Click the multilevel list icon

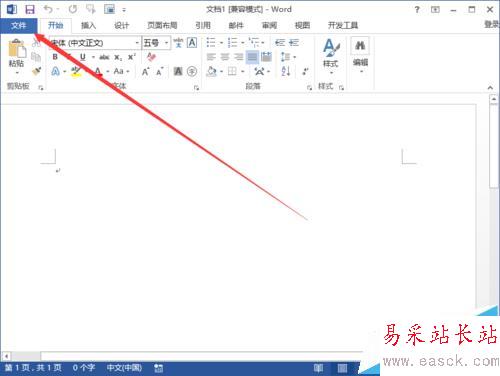pos(254,43)
